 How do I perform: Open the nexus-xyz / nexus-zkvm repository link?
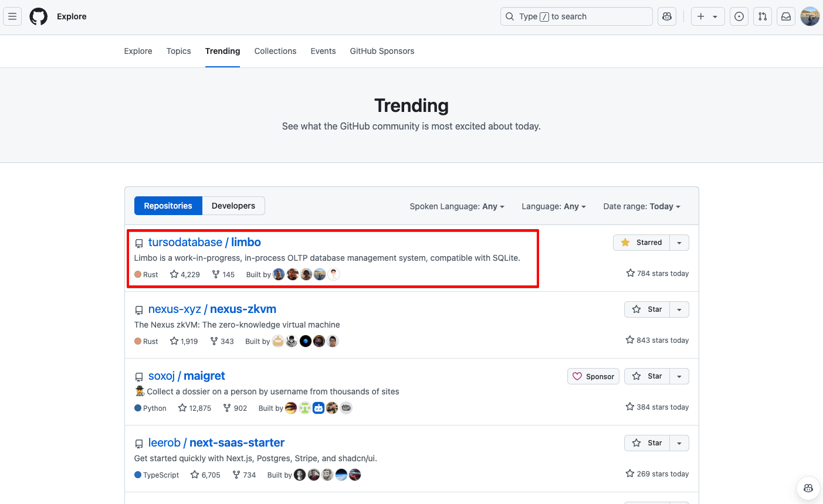pos(212,309)
